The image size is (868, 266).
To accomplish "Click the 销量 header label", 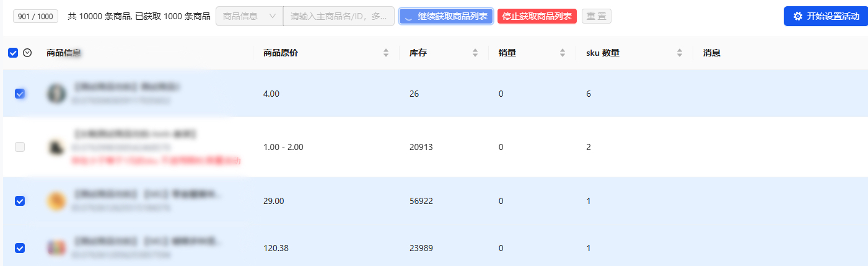I will pos(507,53).
